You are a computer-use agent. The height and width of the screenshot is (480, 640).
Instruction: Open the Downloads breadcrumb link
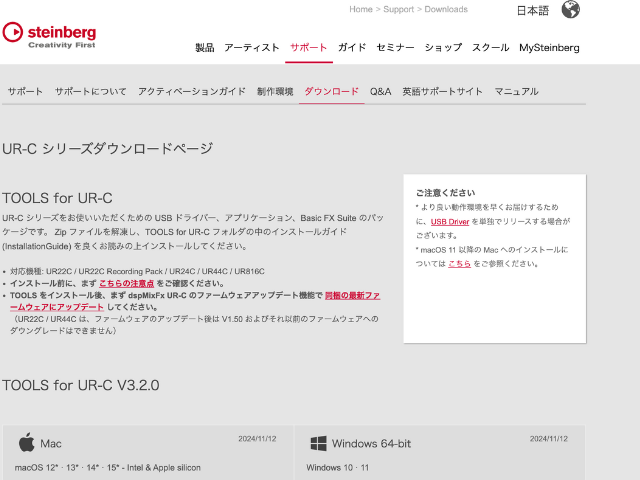446,9
